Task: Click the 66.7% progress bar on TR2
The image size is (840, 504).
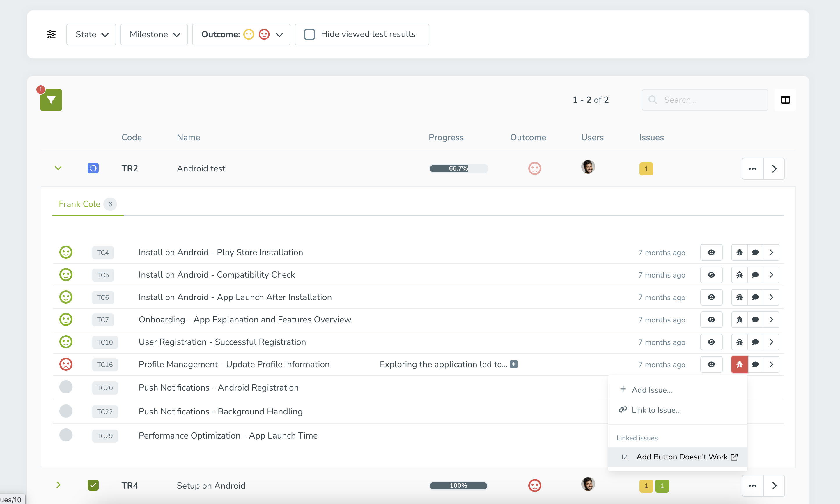Action: coord(458,168)
